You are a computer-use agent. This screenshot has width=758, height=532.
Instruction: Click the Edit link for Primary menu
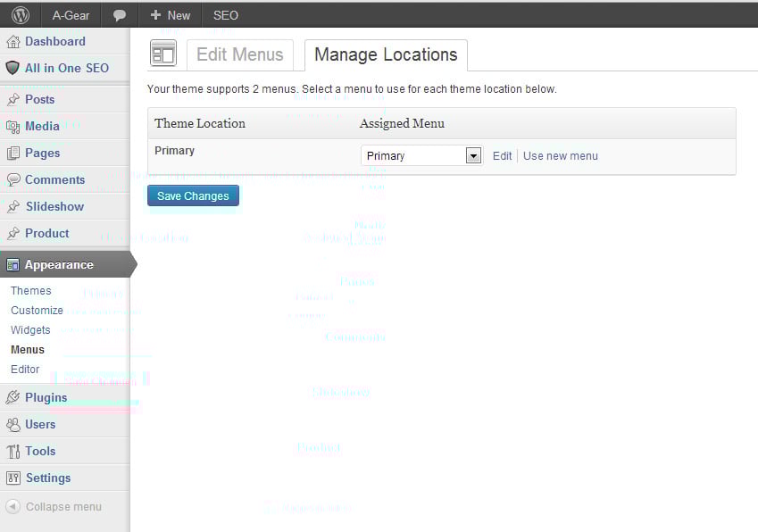(x=502, y=155)
